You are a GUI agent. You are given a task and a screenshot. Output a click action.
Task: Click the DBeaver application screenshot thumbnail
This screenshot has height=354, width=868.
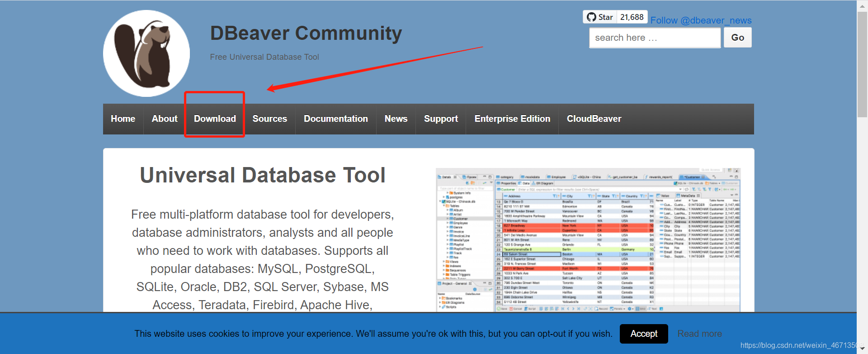[x=588, y=240]
